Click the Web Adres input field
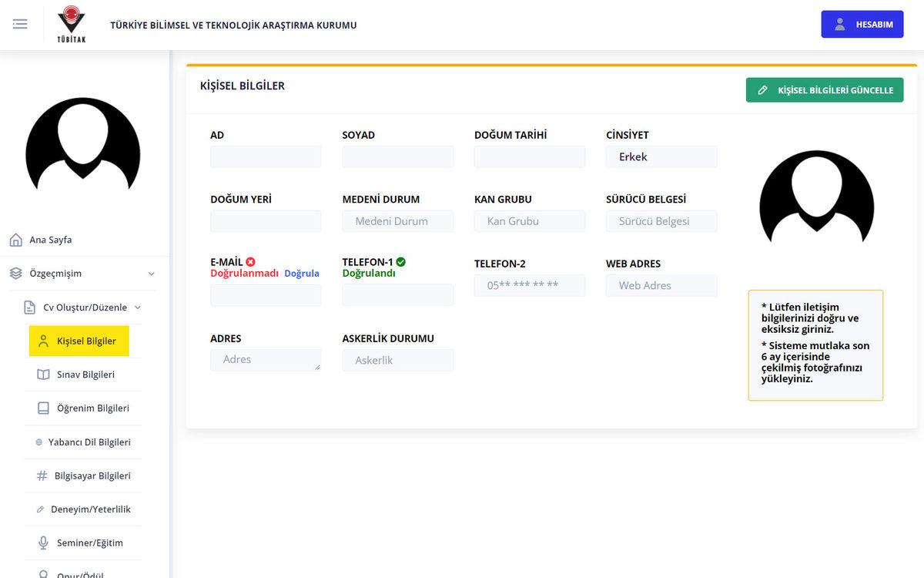This screenshot has height=578, width=924. (x=661, y=286)
